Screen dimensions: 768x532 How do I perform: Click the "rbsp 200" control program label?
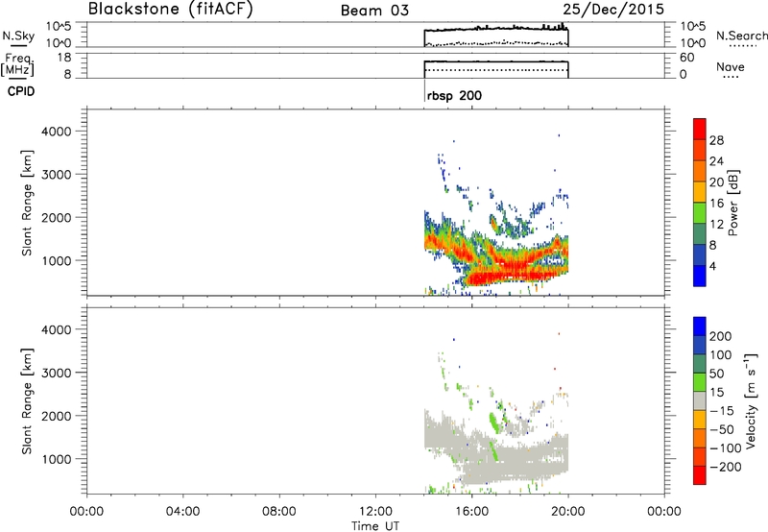[x=454, y=95]
